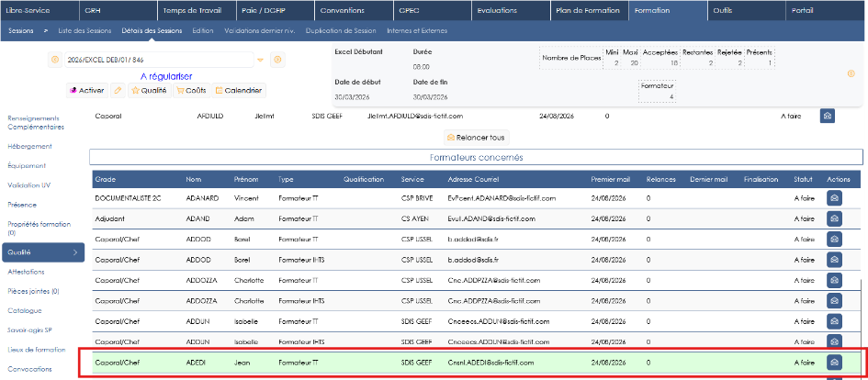868x380 pixels.
Task: Go to the next session with the right arrow
Action: point(278,59)
